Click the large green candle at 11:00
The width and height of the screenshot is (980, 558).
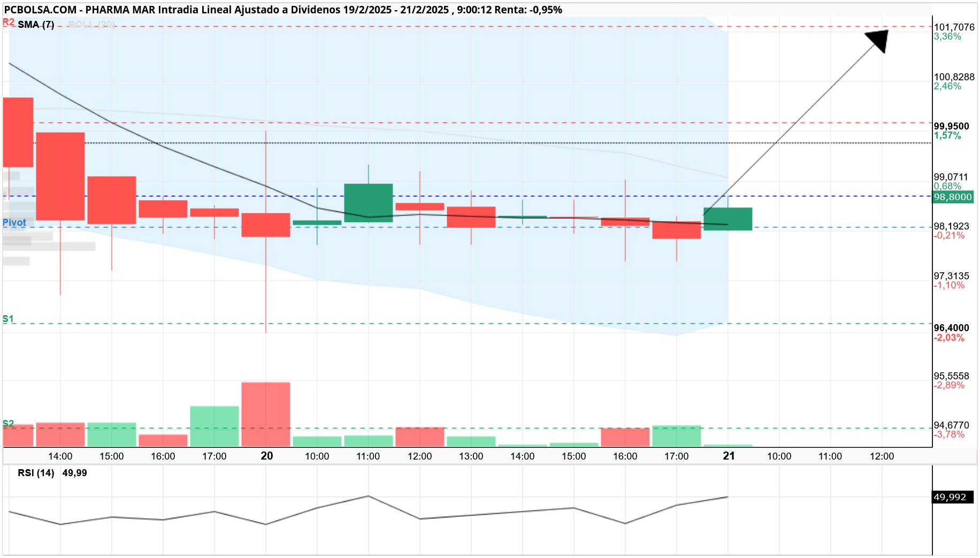pyautogui.click(x=369, y=203)
